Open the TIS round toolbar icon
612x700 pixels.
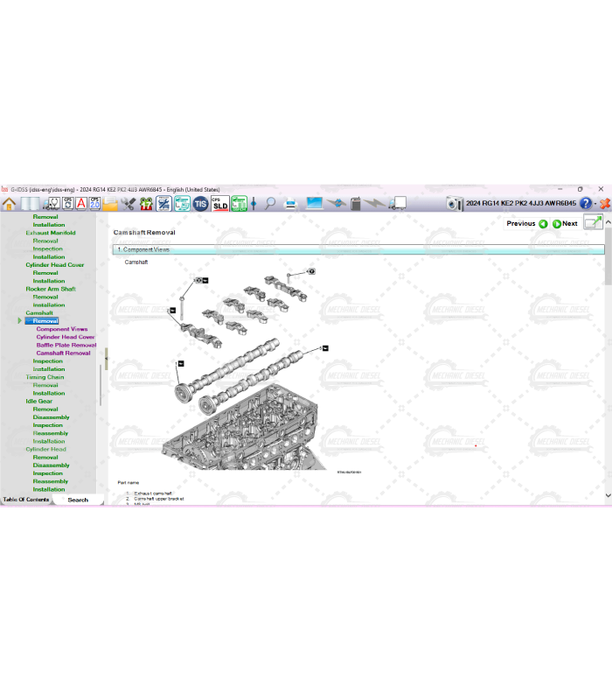[x=200, y=204]
